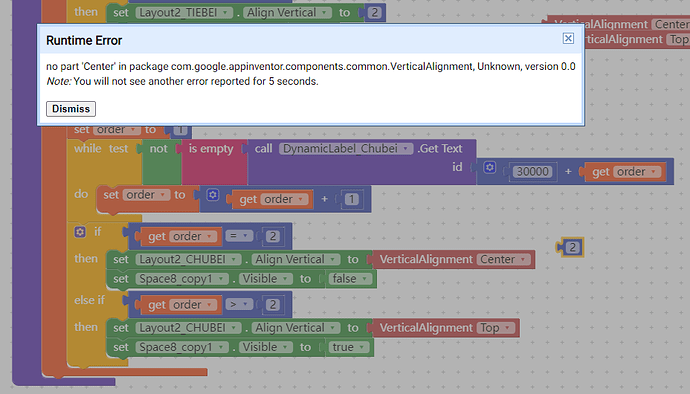This screenshot has width=690, height=394.
Task: Edit number 1 in the addition block
Action: pyautogui.click(x=351, y=199)
